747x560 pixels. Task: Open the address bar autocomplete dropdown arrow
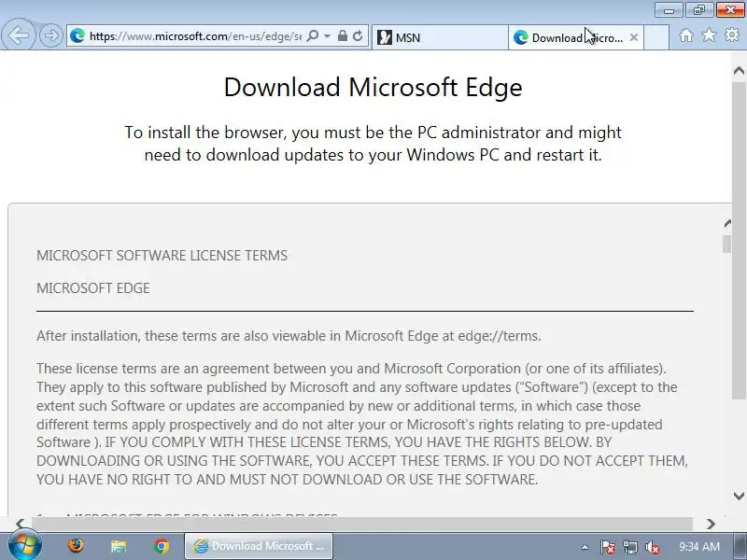[x=328, y=35]
